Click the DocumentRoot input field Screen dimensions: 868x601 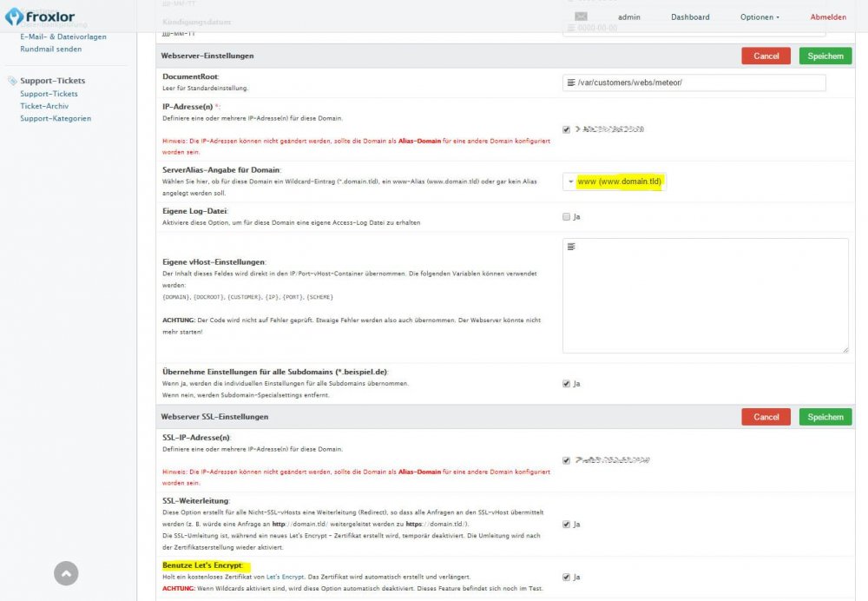point(694,83)
